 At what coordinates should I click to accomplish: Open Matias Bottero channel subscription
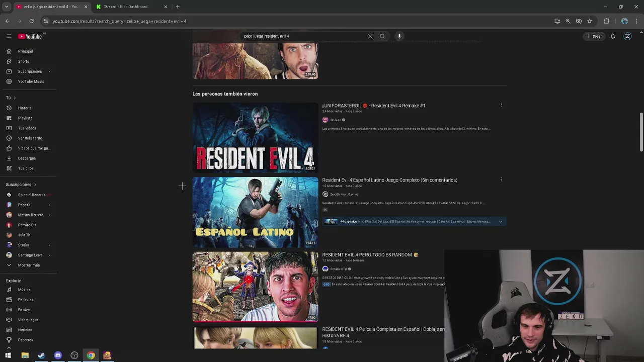[29, 215]
